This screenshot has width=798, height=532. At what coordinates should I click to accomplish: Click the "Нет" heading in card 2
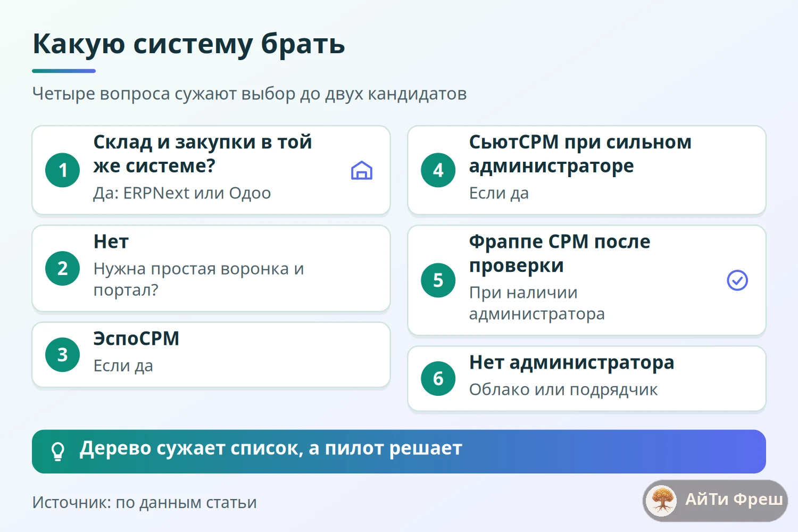point(111,242)
